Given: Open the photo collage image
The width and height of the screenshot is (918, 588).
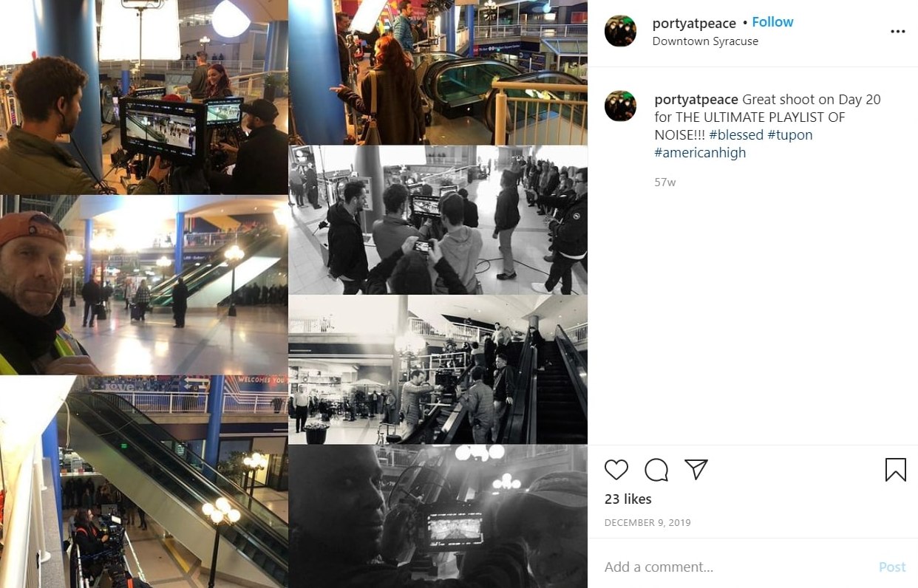Looking at the screenshot, I should [x=293, y=294].
